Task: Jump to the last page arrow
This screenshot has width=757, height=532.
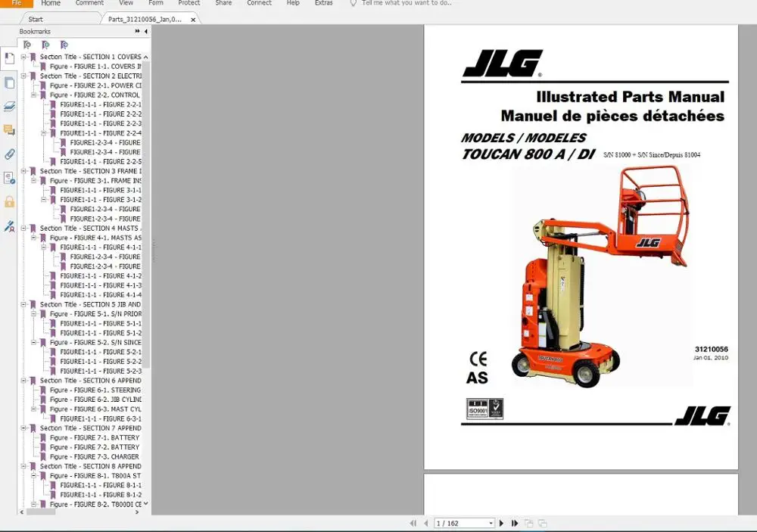Action: tap(515, 524)
